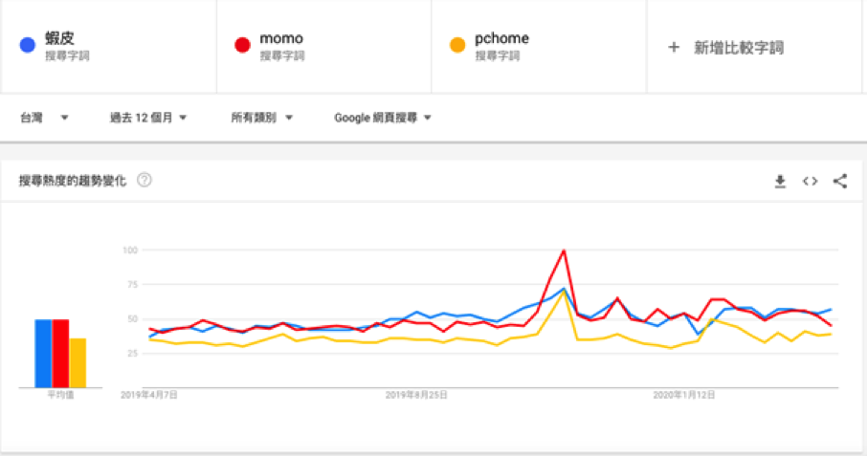Download the trend chart data
868x457 pixels.
780,181
